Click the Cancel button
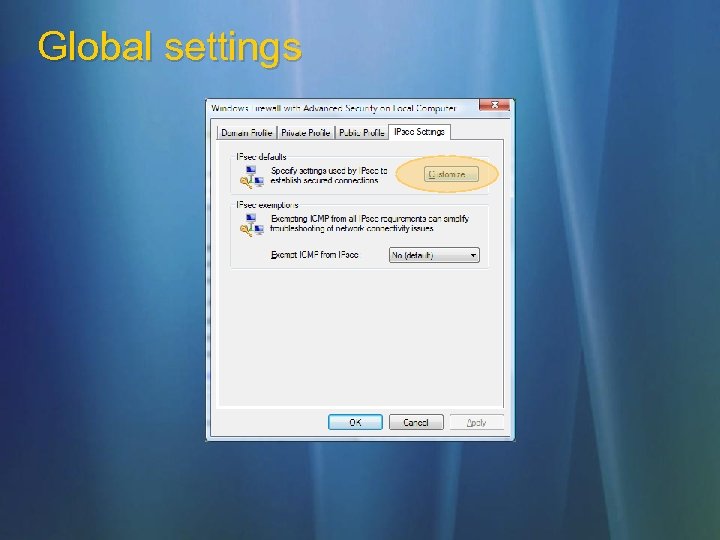 416,422
